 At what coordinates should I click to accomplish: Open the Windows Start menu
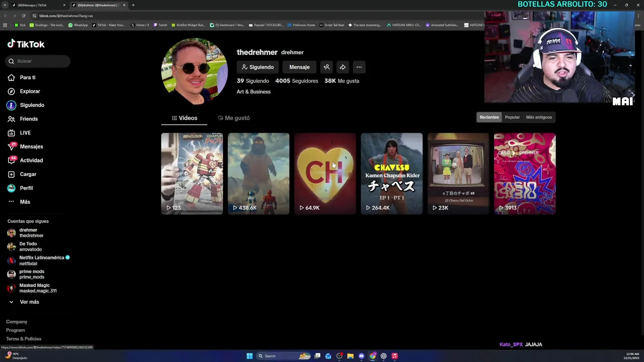250,356
